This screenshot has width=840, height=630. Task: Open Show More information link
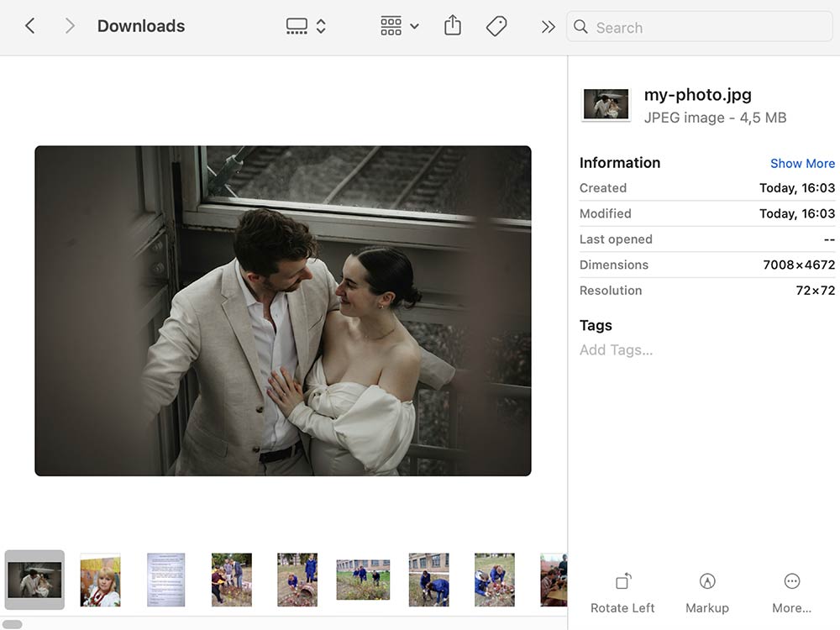coord(802,164)
